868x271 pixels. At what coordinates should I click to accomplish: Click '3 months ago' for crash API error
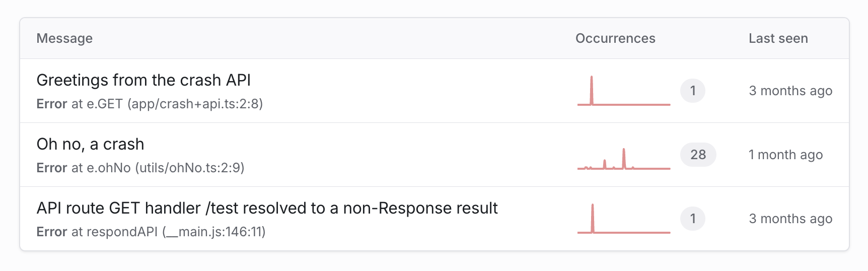[x=790, y=91]
